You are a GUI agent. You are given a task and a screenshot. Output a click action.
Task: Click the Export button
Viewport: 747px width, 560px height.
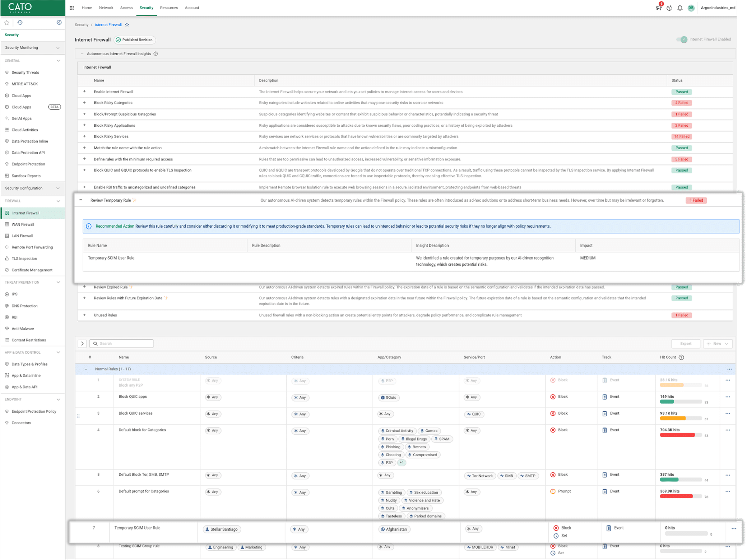click(686, 344)
